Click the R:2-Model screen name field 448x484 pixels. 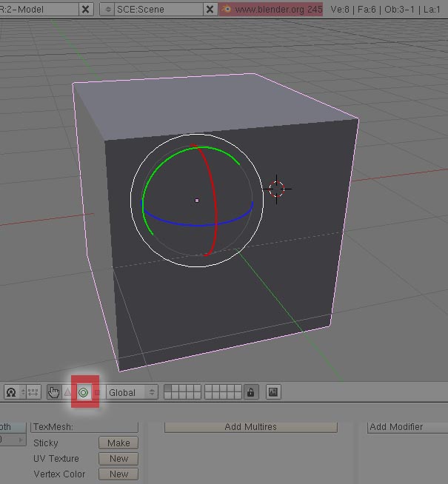pyautogui.click(x=39, y=10)
